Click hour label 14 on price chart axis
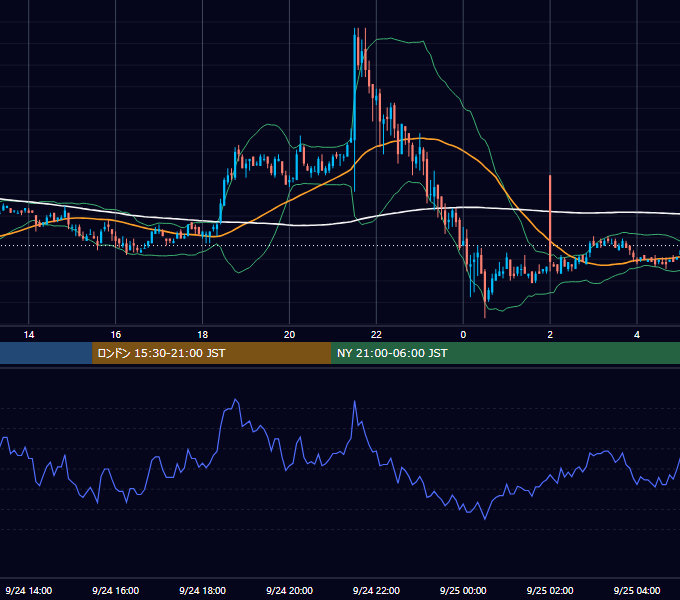 coord(29,335)
